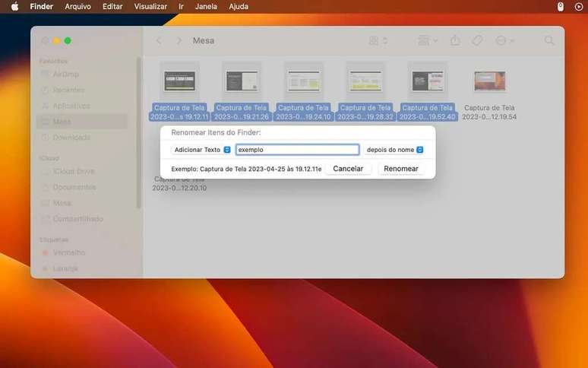Open the Ajuda menu
This screenshot has height=368, width=588.
tap(239, 6)
